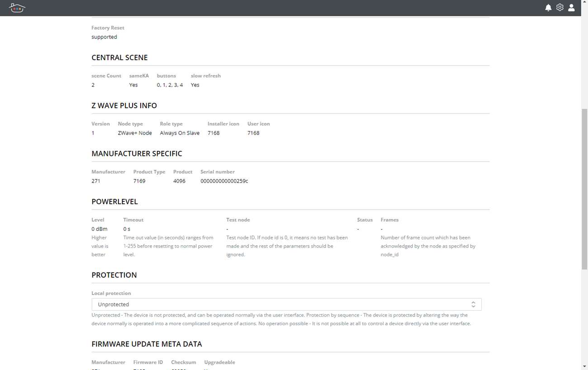
Task: Open the settings gear menu
Action: point(560,8)
